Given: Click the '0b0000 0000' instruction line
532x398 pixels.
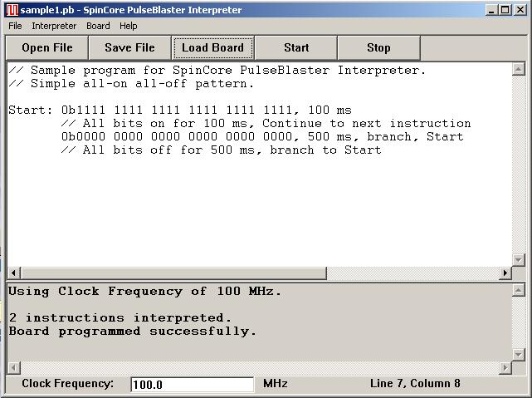Looking at the screenshot, I should pos(262,136).
